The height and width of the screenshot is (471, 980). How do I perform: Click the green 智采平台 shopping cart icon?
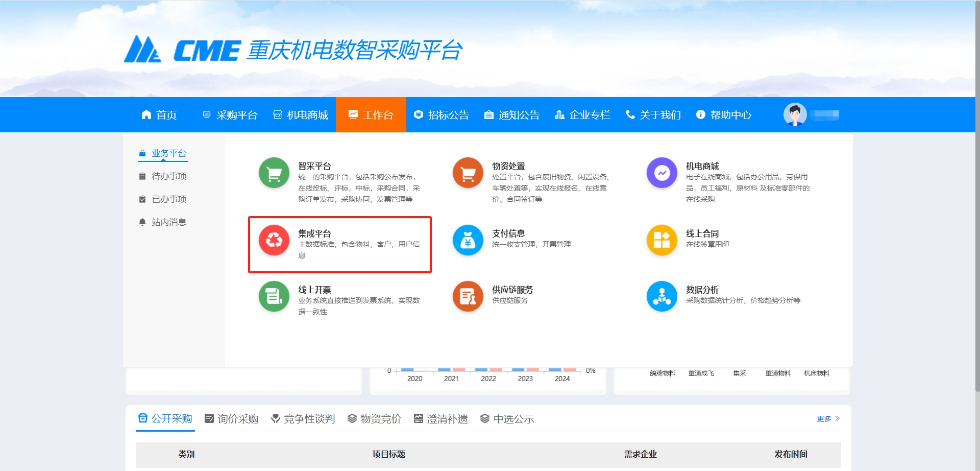(274, 173)
